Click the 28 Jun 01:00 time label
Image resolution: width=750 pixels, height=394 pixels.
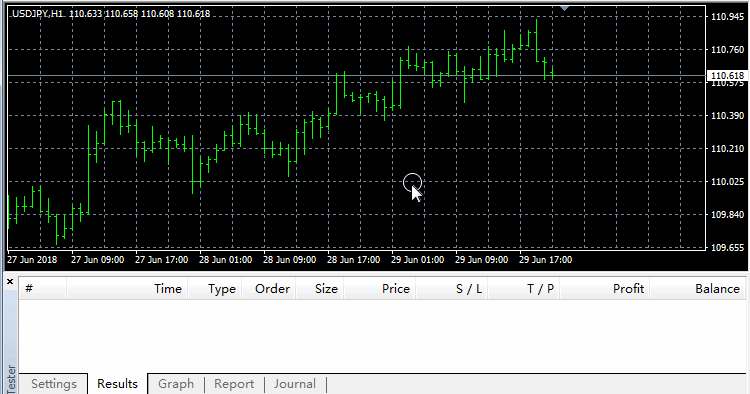(225, 260)
